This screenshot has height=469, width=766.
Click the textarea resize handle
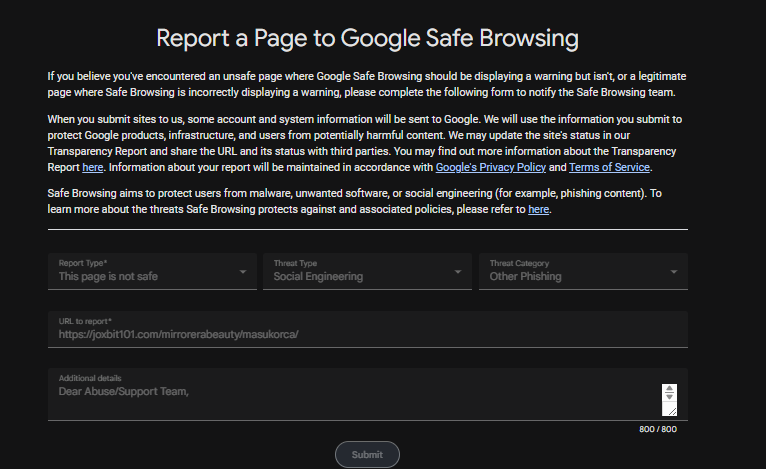click(672, 411)
